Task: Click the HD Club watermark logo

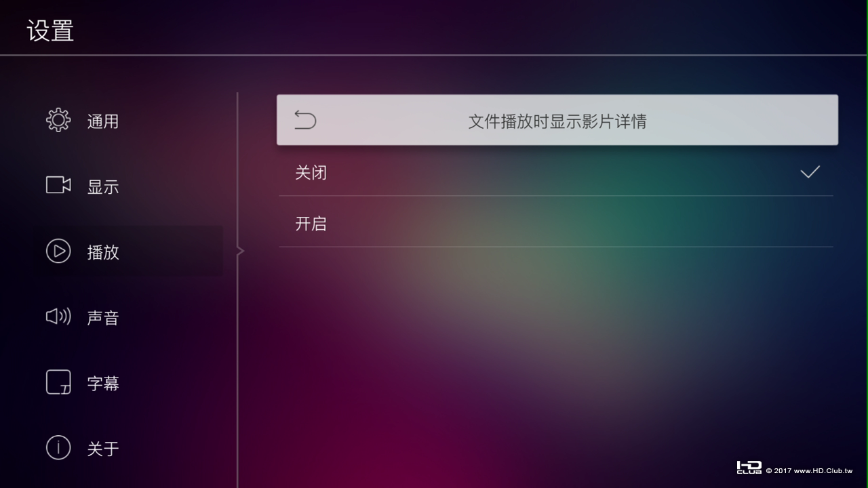Action: (749, 468)
